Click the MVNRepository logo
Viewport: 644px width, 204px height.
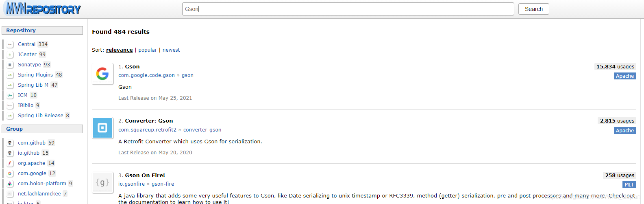click(x=43, y=9)
